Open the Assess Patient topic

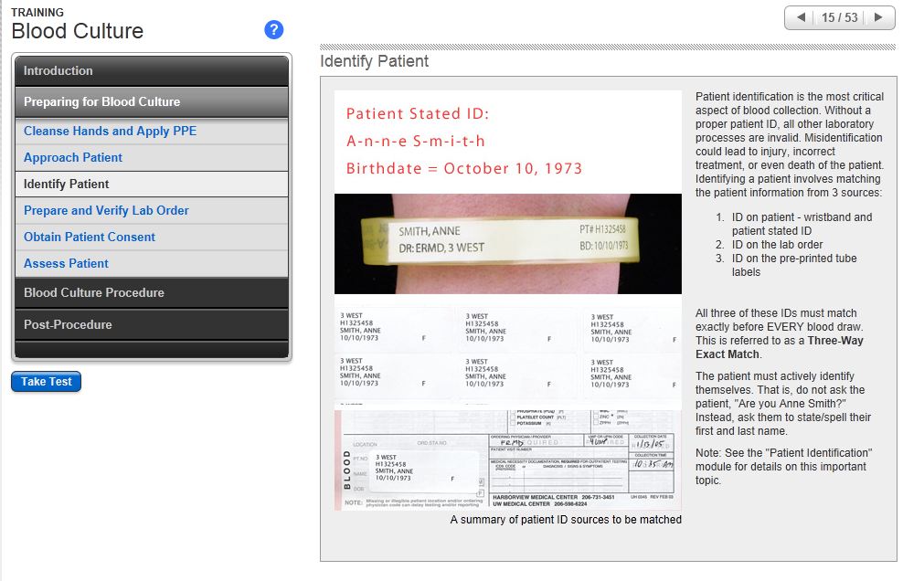(66, 263)
